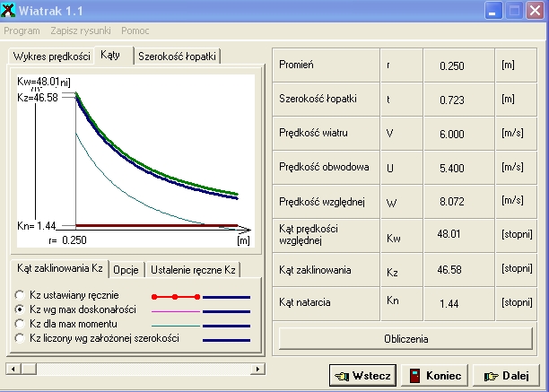
Task: Choose 'Kz wg max doskonałości' radio option
Action: click(20, 309)
